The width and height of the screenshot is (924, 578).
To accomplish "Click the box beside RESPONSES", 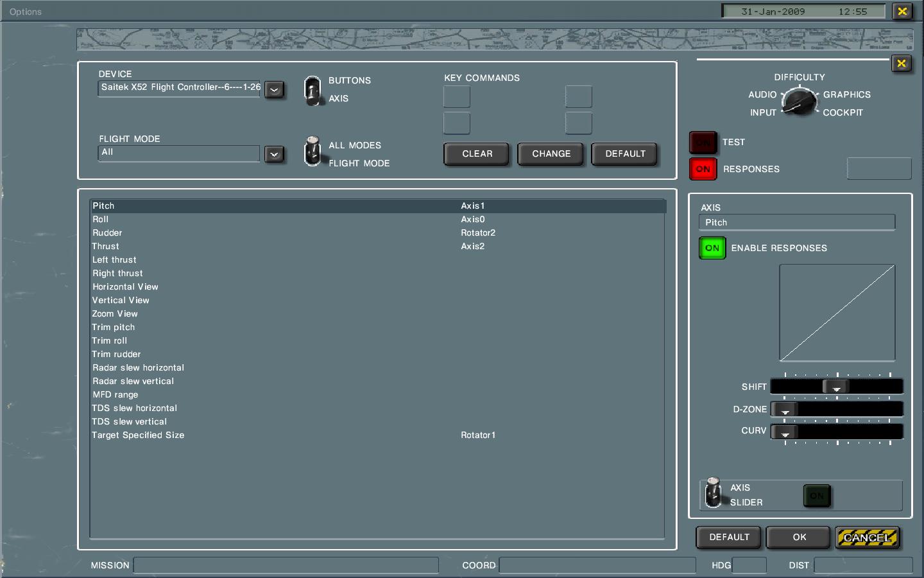I will [x=879, y=169].
